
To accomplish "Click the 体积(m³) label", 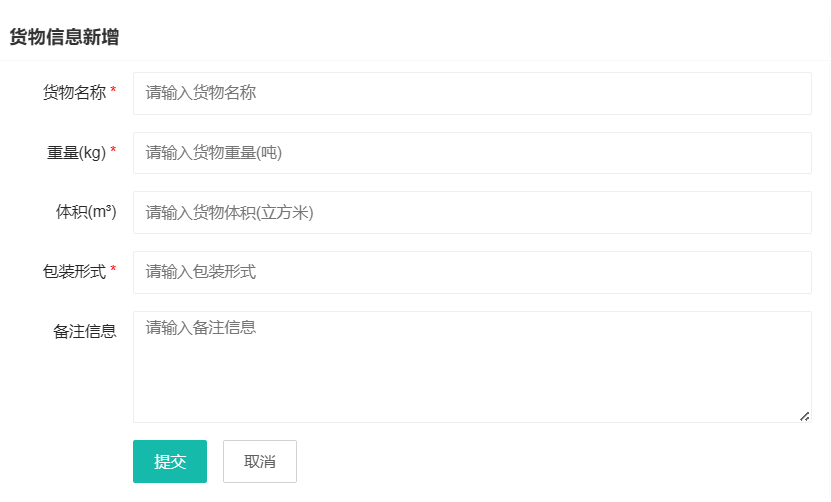I will (86, 212).
